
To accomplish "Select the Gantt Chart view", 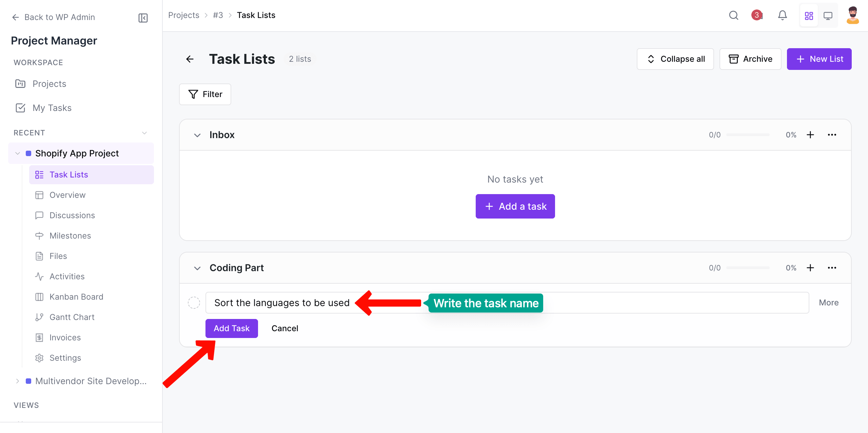I will pyautogui.click(x=72, y=317).
